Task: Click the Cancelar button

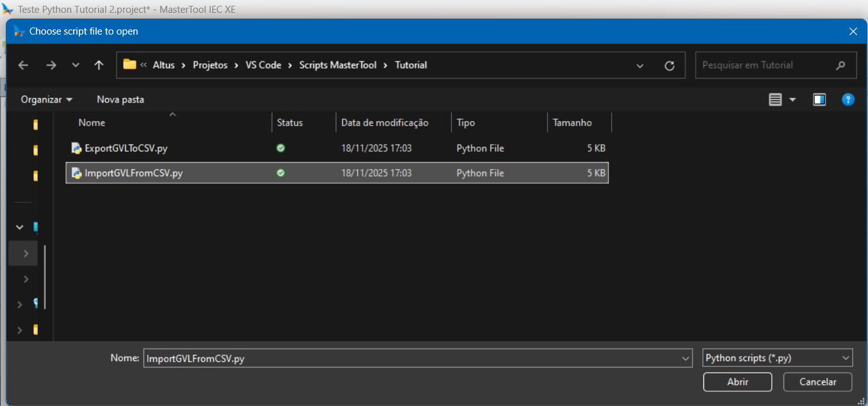Action: (x=817, y=382)
